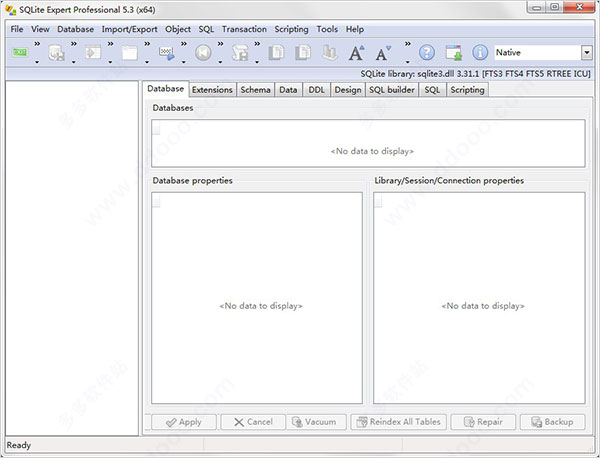
Task: Expand chevron beside the green connection icon
Action: tap(37, 44)
